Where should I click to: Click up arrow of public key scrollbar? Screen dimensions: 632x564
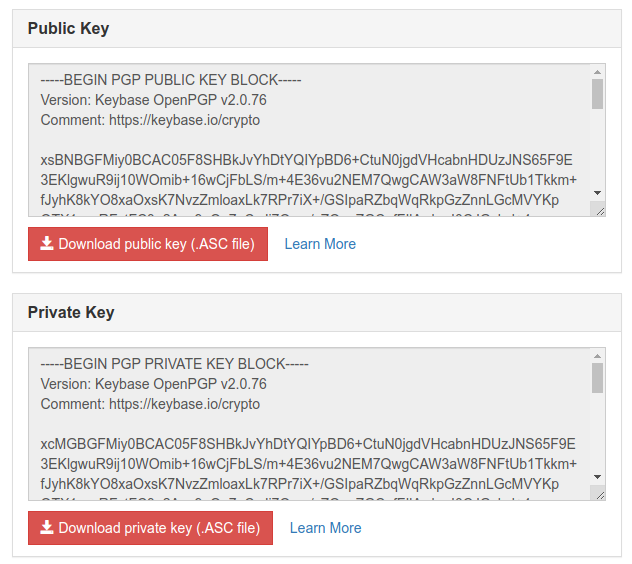[x=597, y=72]
